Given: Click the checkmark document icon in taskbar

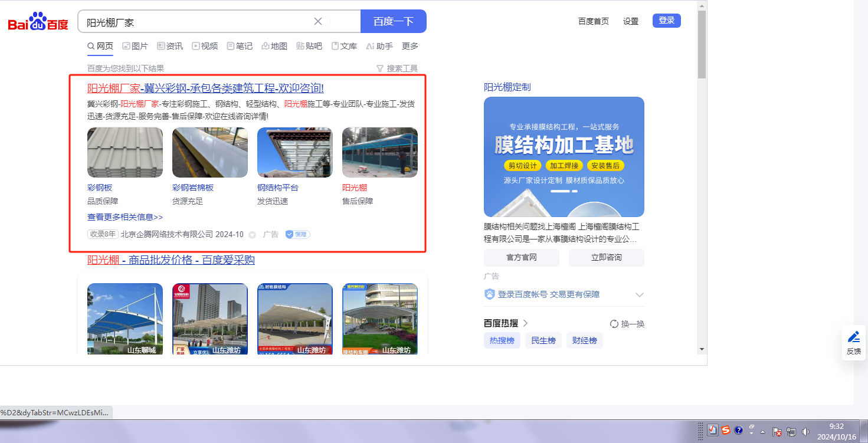Looking at the screenshot, I should [713, 430].
